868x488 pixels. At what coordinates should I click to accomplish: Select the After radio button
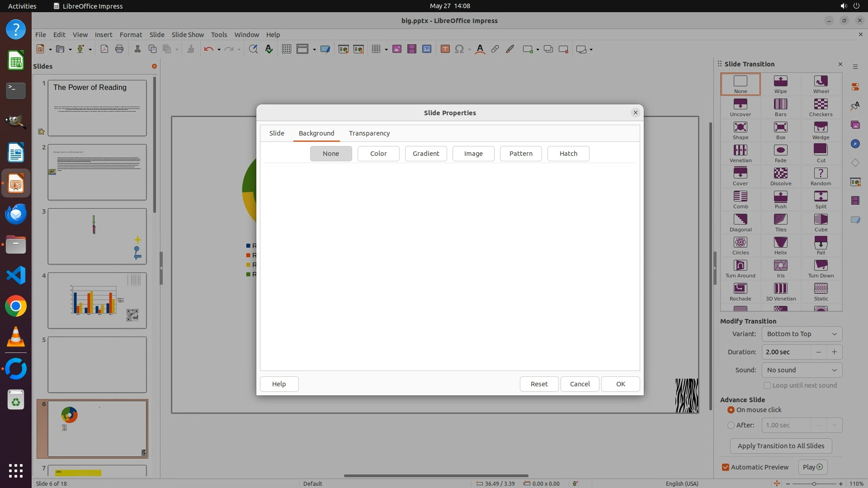(x=731, y=425)
